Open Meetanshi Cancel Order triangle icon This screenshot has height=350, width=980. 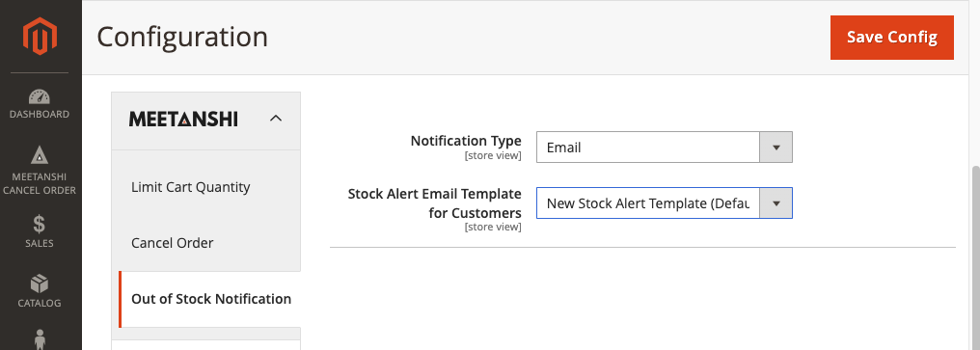40,155
